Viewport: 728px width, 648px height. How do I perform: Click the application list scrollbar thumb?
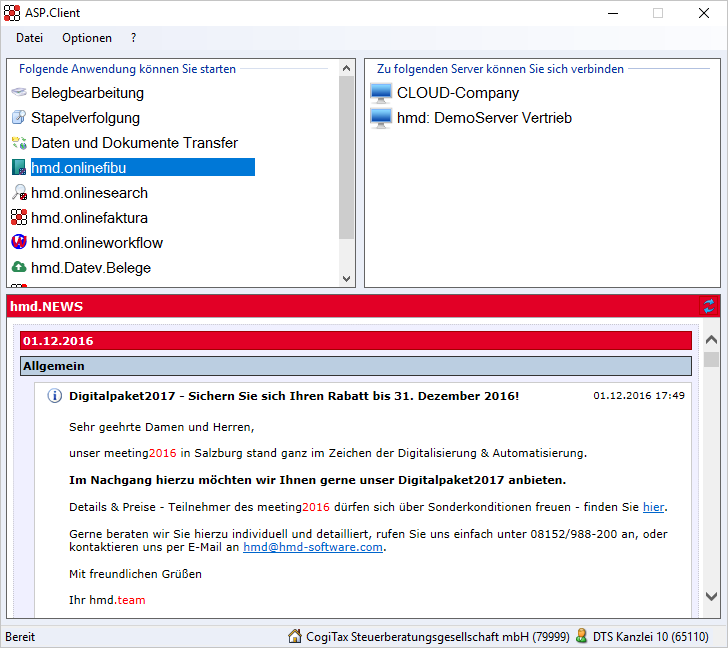click(346, 158)
